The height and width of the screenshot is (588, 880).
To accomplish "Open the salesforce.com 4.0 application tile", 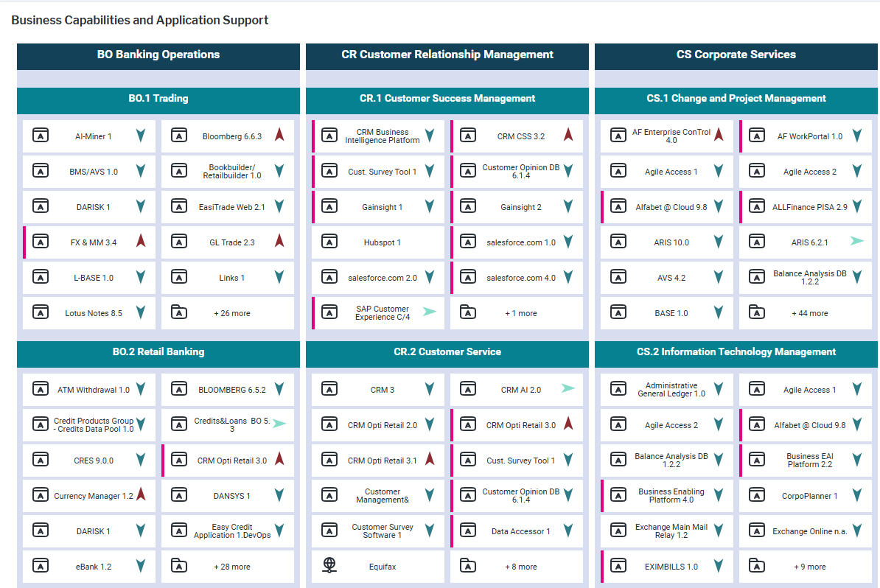I will pos(520,278).
